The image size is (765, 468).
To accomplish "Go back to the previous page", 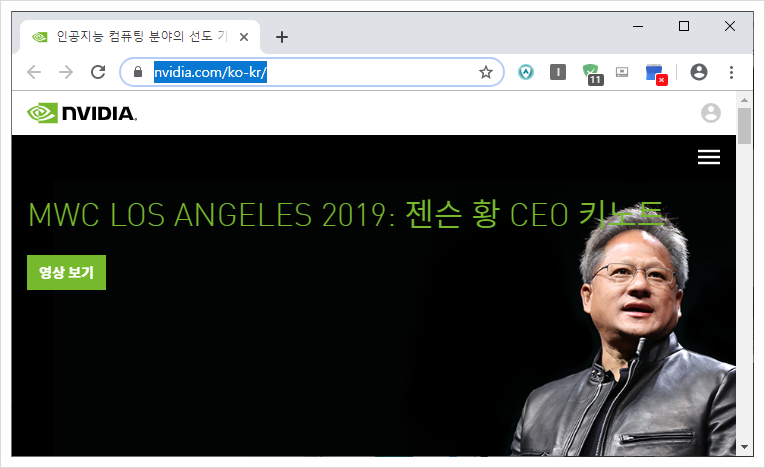I will click(x=34, y=72).
